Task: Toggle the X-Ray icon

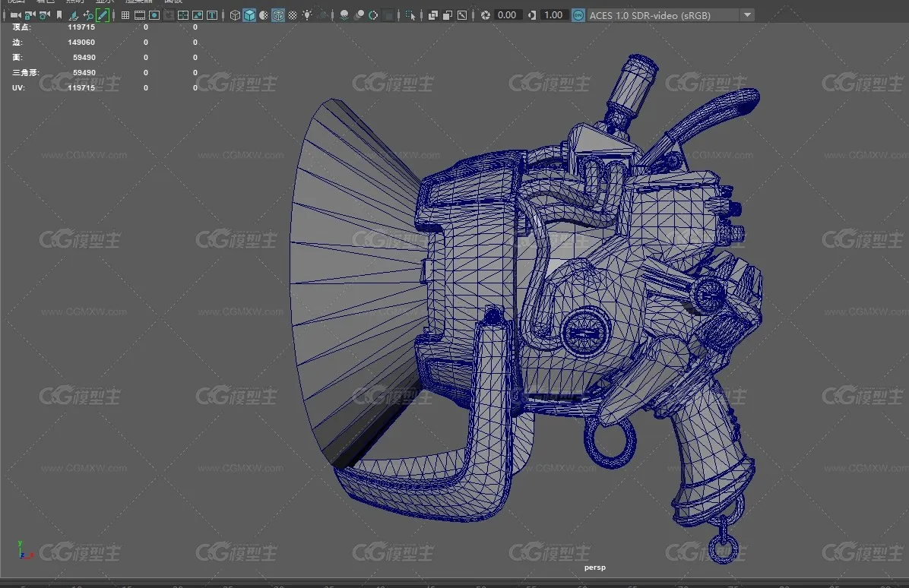Action: point(433,15)
